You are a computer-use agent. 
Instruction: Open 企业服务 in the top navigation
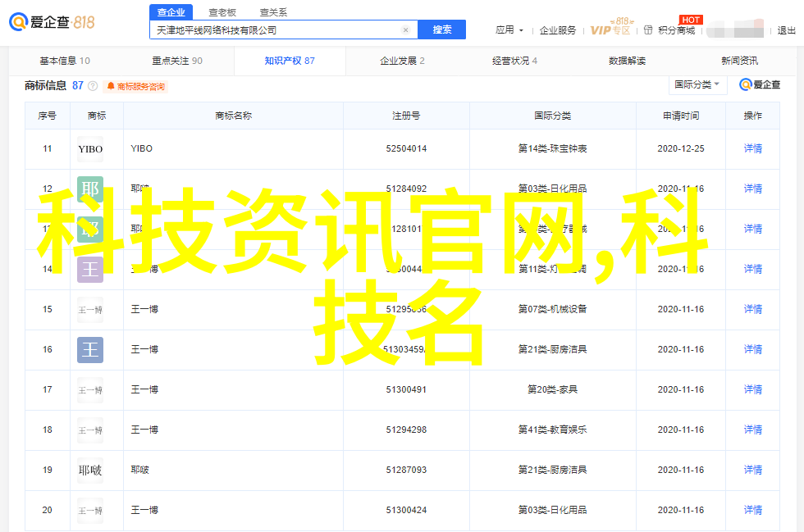557,30
